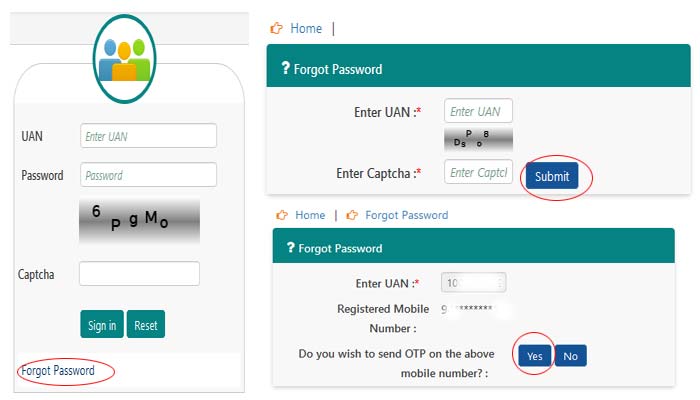Click the Reset button
The width and height of the screenshot is (700, 400).
(146, 324)
